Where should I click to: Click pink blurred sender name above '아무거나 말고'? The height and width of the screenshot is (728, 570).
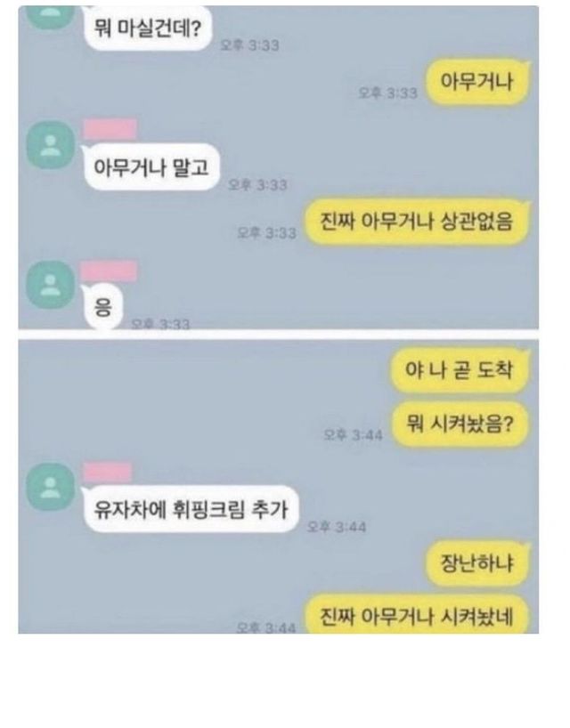(x=110, y=129)
